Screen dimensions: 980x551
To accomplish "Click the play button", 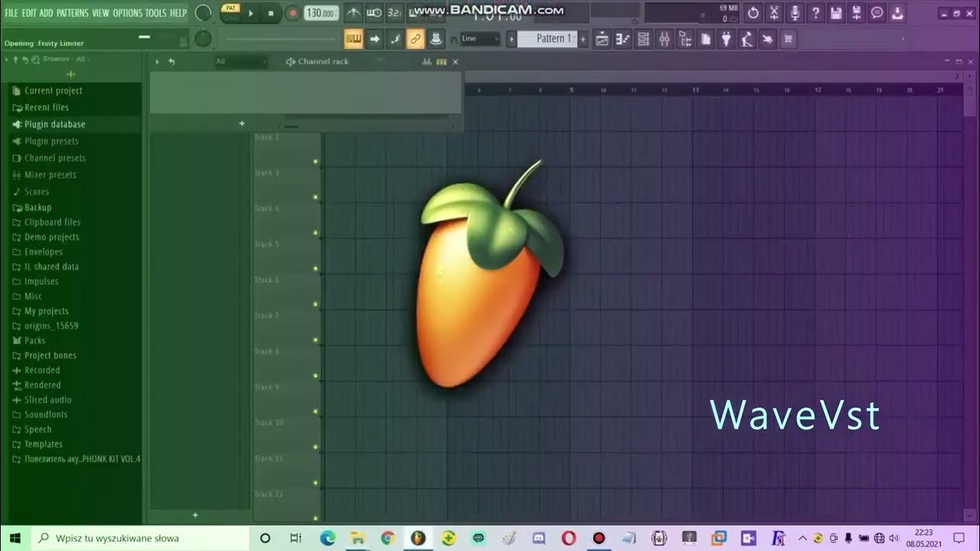I will point(250,13).
